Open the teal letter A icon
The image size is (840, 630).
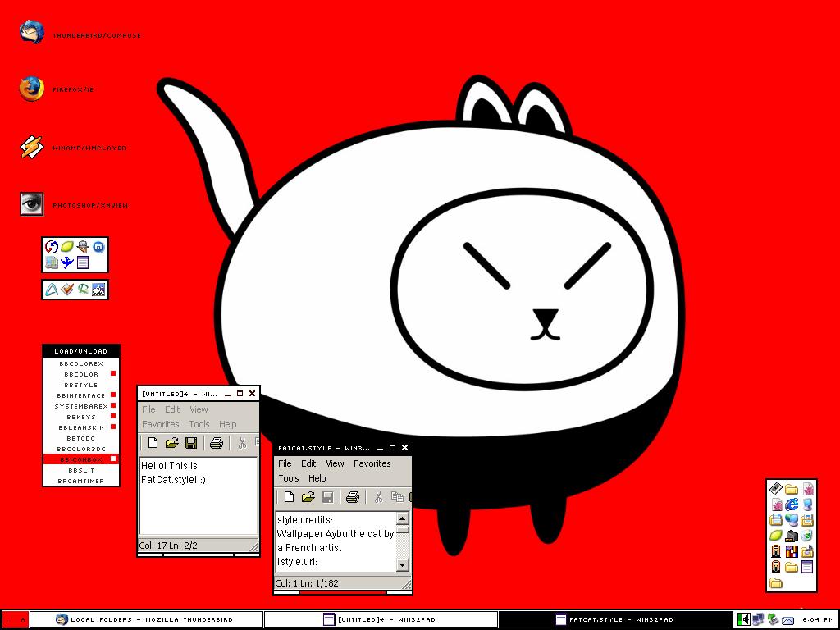52,290
